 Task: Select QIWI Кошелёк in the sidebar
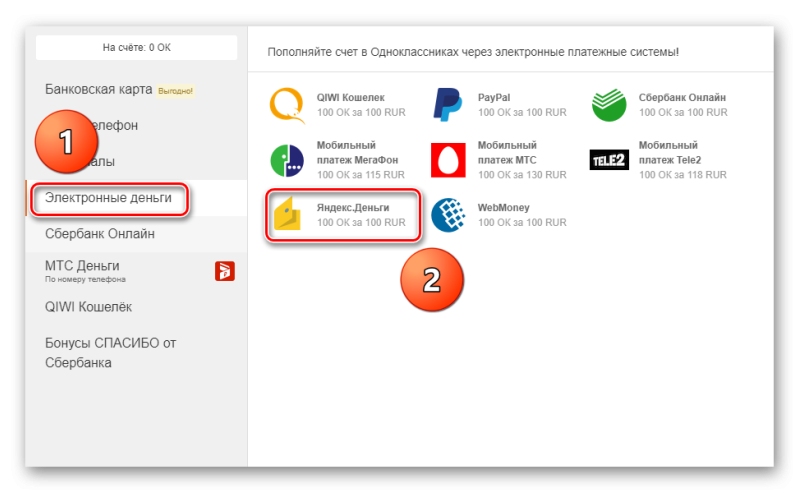click(88, 307)
